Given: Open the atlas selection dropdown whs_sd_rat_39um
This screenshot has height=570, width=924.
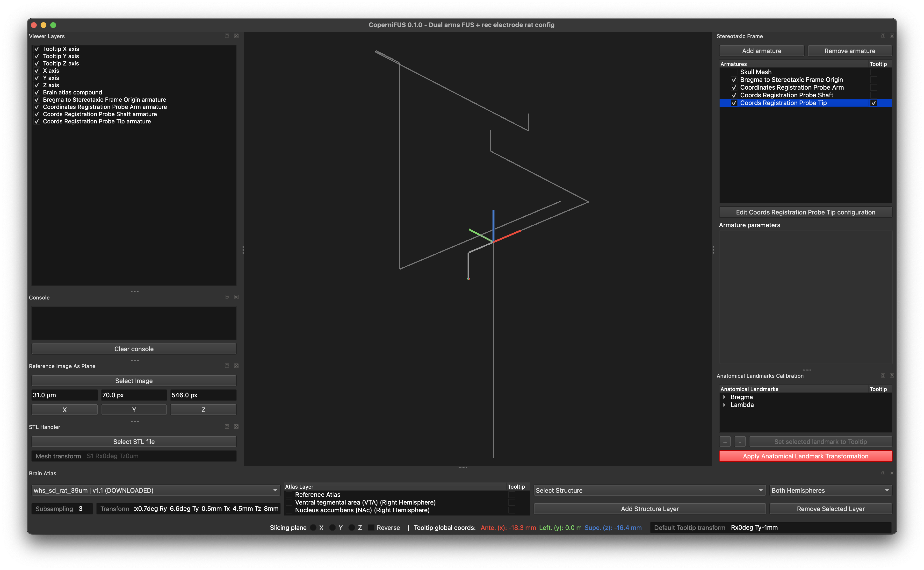Looking at the screenshot, I should click(155, 490).
